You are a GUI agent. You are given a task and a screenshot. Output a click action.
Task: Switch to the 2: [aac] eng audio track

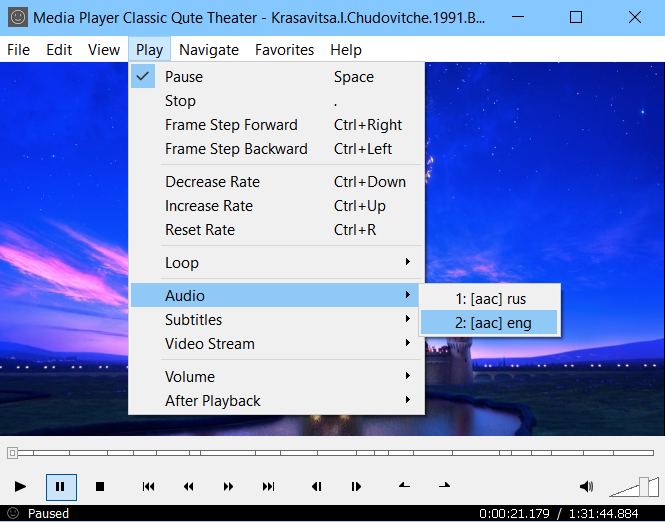pos(490,322)
